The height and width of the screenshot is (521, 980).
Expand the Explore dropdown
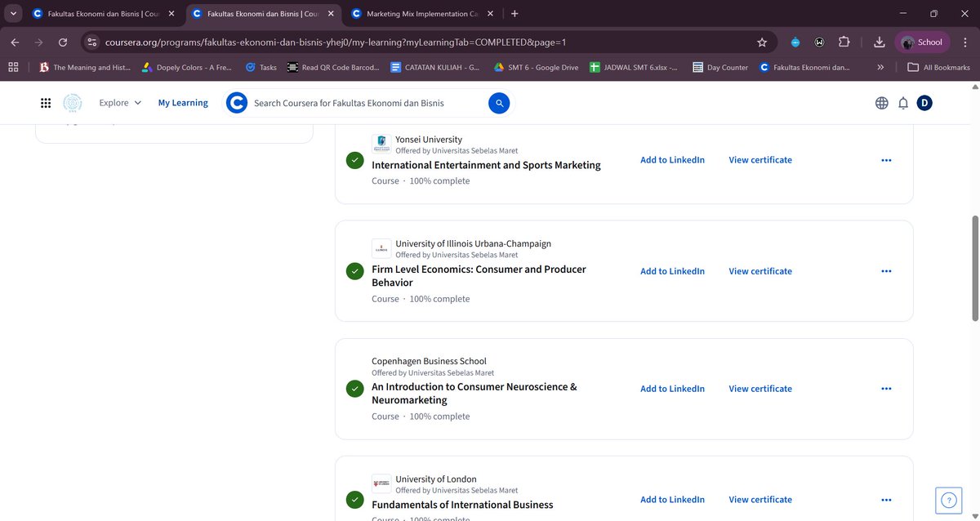120,103
